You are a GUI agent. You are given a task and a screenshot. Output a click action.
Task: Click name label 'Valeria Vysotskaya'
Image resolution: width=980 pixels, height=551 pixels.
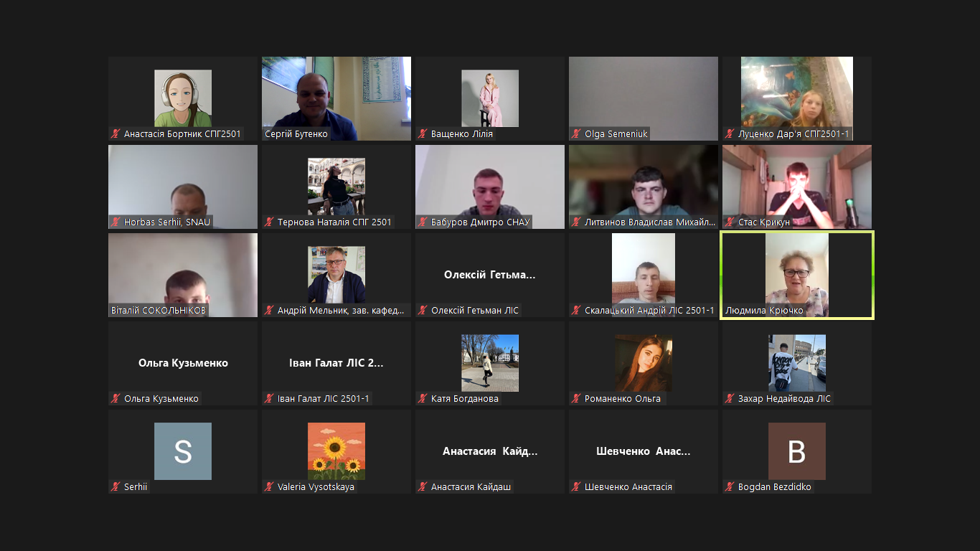click(x=316, y=487)
